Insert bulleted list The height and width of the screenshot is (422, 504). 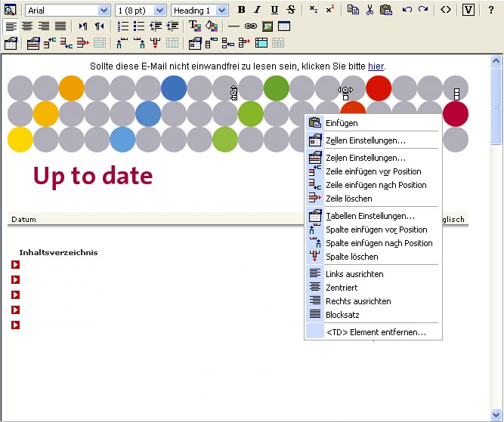point(139,26)
